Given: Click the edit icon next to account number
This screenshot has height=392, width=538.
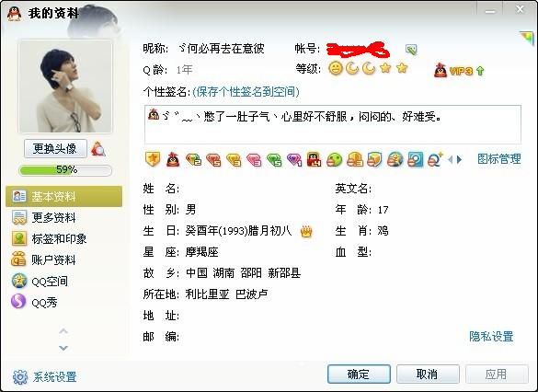Looking at the screenshot, I should (x=411, y=50).
